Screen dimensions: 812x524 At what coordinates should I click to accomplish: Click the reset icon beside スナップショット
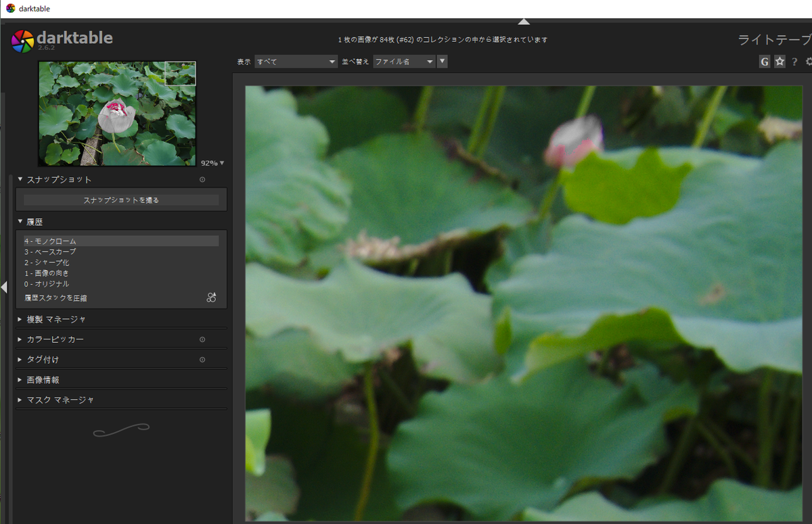pos(202,180)
